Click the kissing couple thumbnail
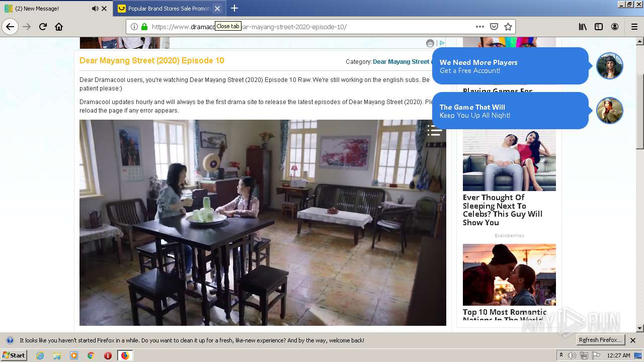The image size is (644, 362). coord(509,275)
